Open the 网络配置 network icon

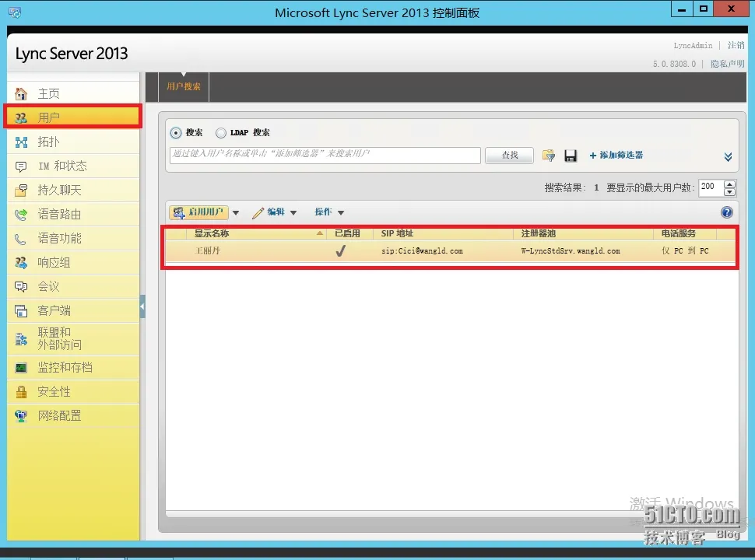[21, 416]
